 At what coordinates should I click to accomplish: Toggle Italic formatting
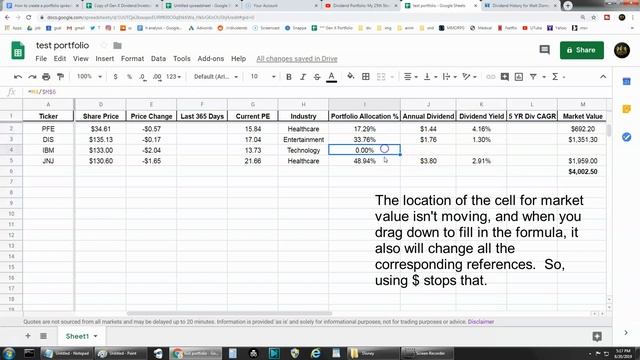point(303,77)
